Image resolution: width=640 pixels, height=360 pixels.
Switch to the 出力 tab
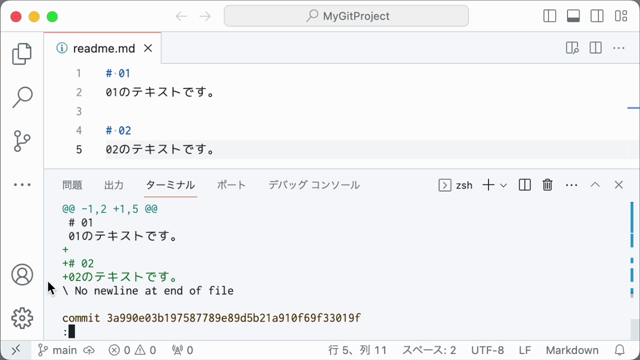click(x=114, y=185)
